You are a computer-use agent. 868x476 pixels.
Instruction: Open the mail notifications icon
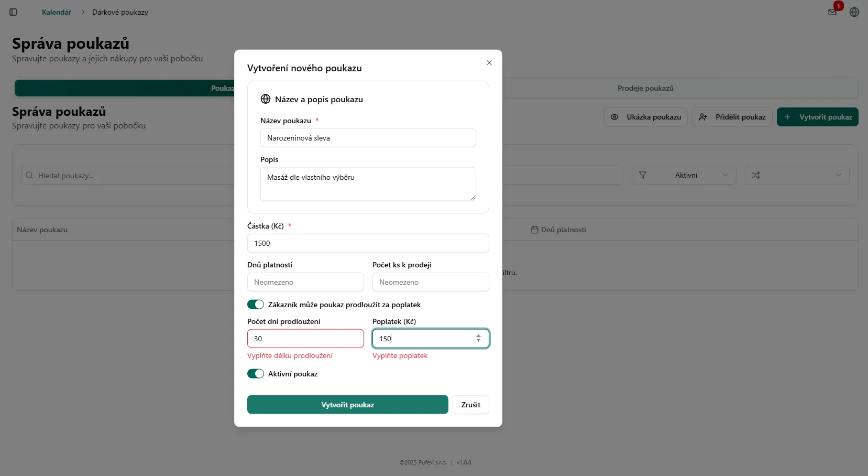tap(832, 12)
